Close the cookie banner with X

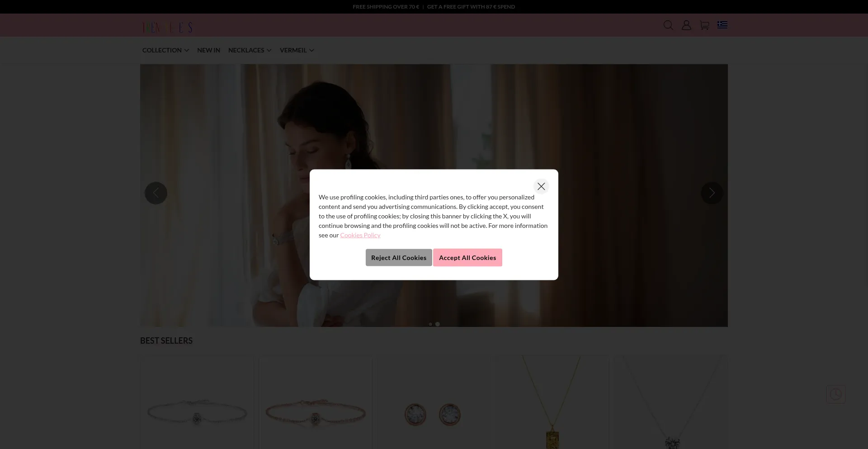[x=541, y=186]
